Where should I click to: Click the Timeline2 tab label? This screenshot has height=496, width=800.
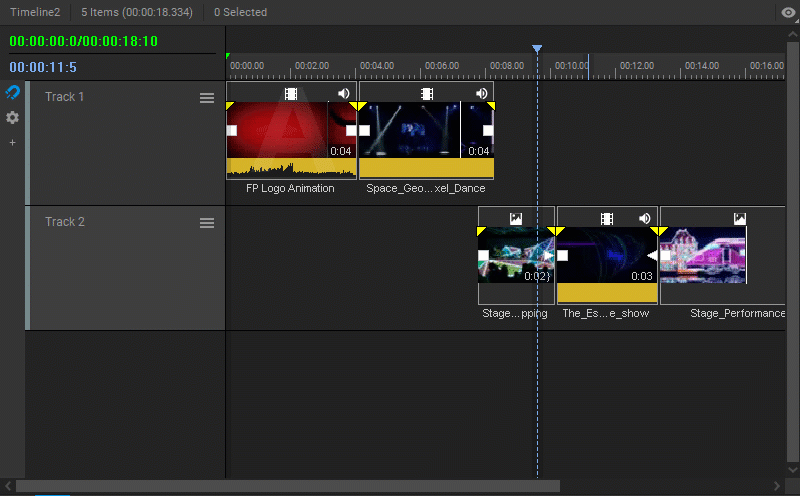pos(35,12)
